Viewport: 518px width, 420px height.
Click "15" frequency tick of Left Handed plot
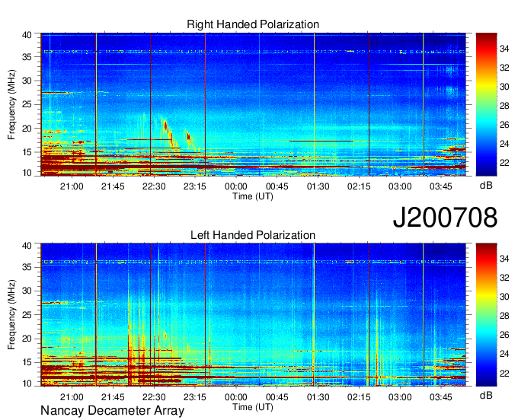(27, 363)
